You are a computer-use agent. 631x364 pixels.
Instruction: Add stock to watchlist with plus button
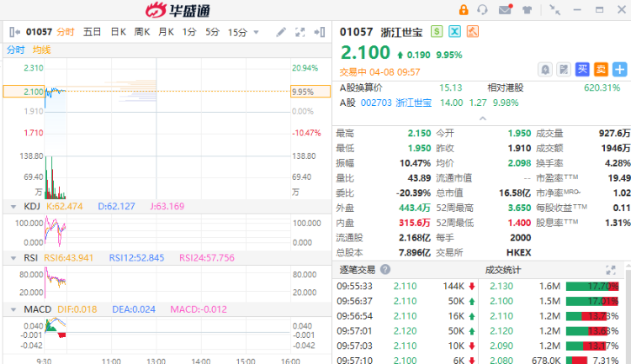click(x=620, y=70)
